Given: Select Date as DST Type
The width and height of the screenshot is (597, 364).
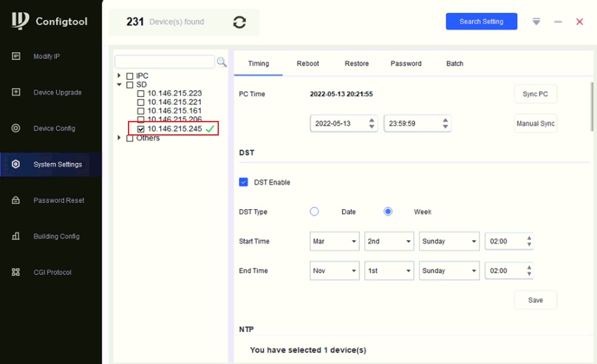Looking at the screenshot, I should (x=314, y=211).
